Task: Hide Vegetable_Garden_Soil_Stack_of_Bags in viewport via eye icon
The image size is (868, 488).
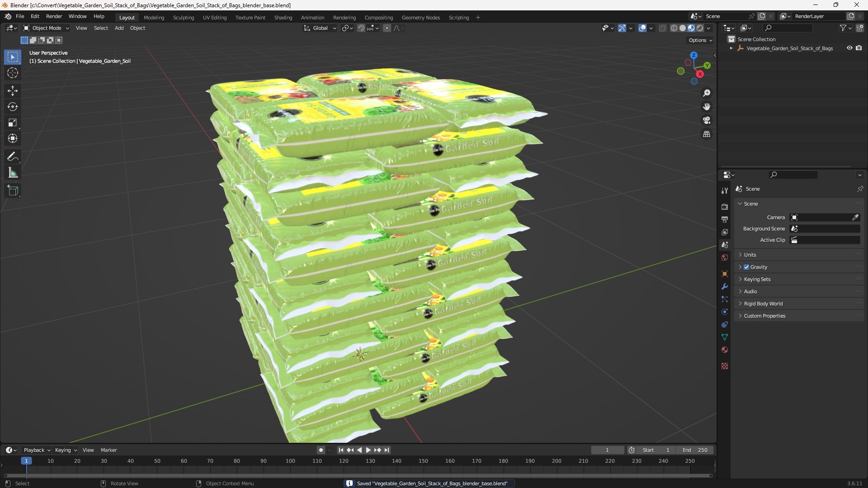Action: [849, 48]
